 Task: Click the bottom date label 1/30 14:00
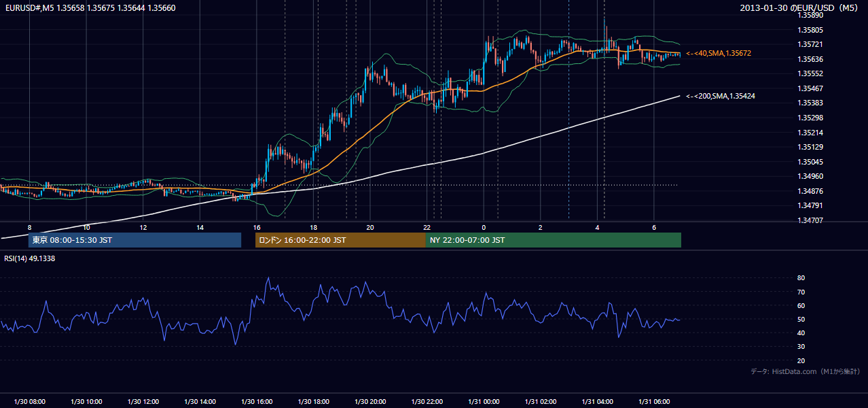(x=200, y=402)
